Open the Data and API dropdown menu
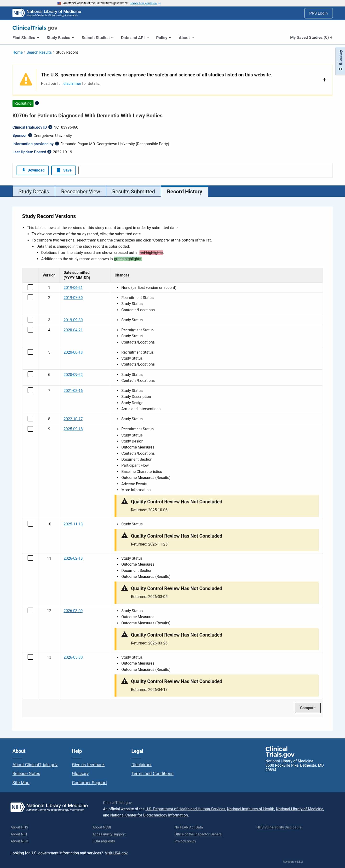 pyautogui.click(x=135, y=38)
